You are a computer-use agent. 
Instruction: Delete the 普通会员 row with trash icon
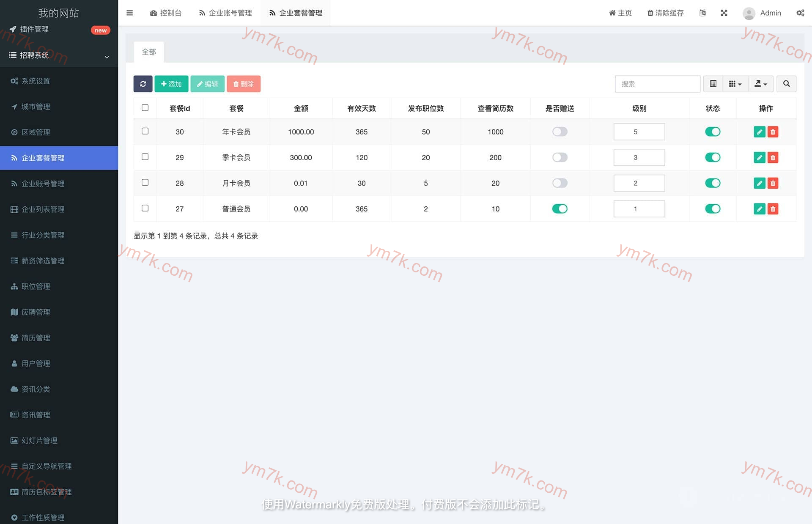[x=773, y=209]
